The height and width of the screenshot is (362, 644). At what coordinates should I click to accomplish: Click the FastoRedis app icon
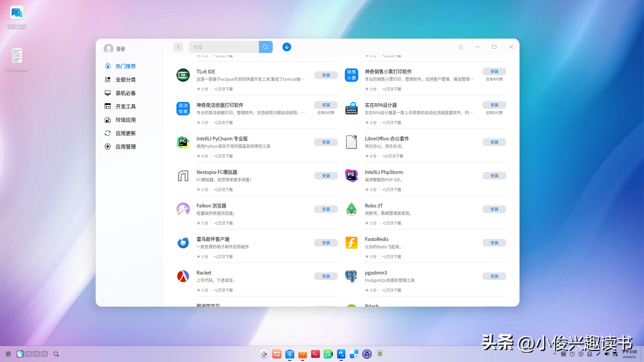click(x=352, y=243)
